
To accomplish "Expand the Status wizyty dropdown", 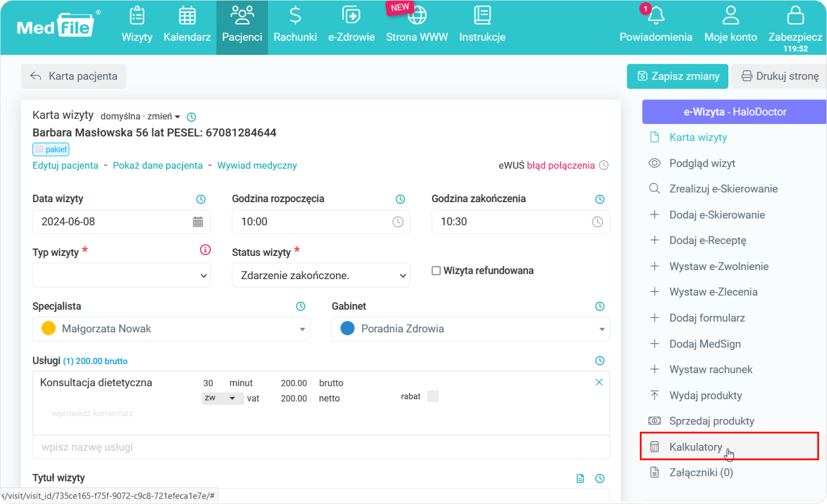I will (321, 275).
